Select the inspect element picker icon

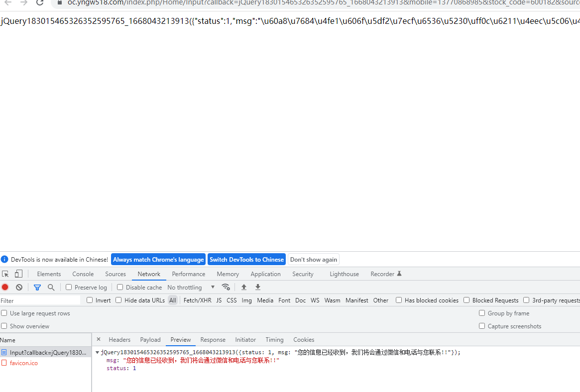coord(5,274)
